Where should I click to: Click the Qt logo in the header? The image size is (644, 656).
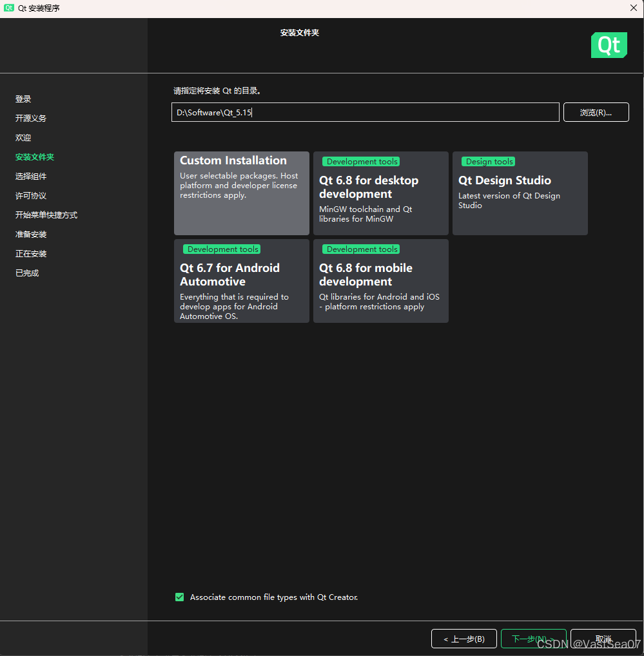609,44
